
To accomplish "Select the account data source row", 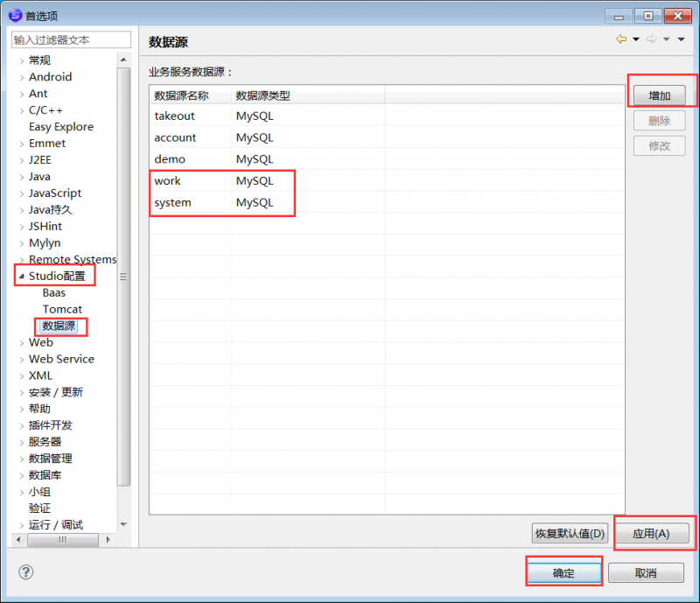I will [387, 137].
